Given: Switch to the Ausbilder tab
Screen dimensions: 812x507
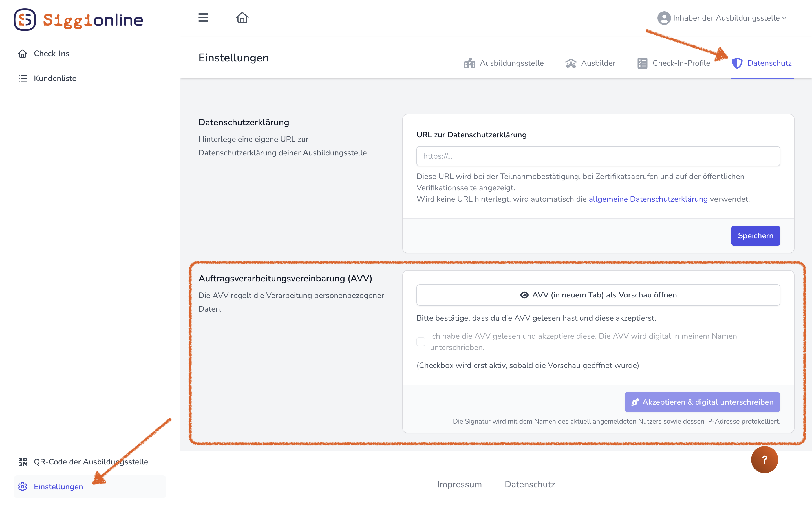Looking at the screenshot, I should (590, 63).
